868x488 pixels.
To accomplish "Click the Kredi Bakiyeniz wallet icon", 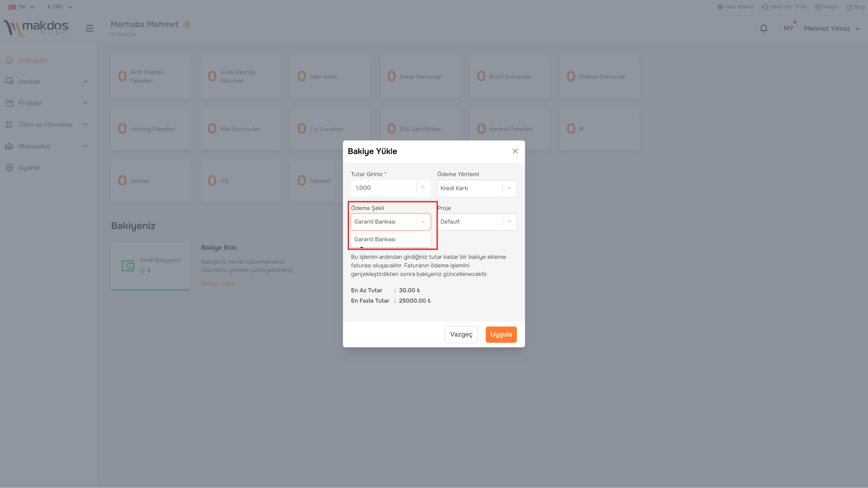I will 128,266.
